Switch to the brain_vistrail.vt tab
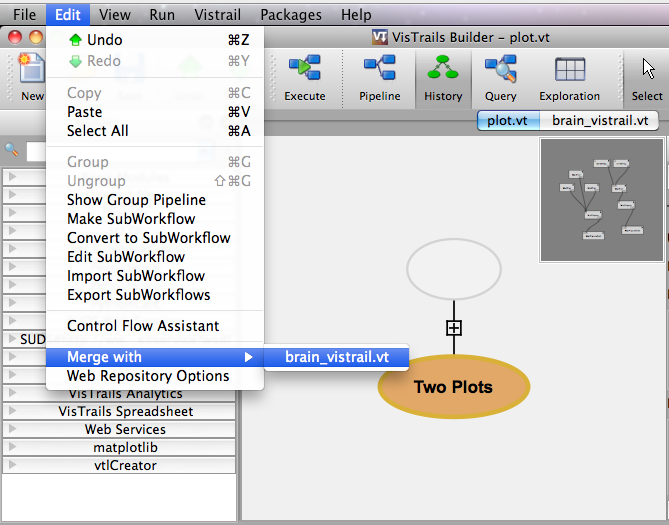The width and height of the screenshot is (669, 525). (599, 120)
